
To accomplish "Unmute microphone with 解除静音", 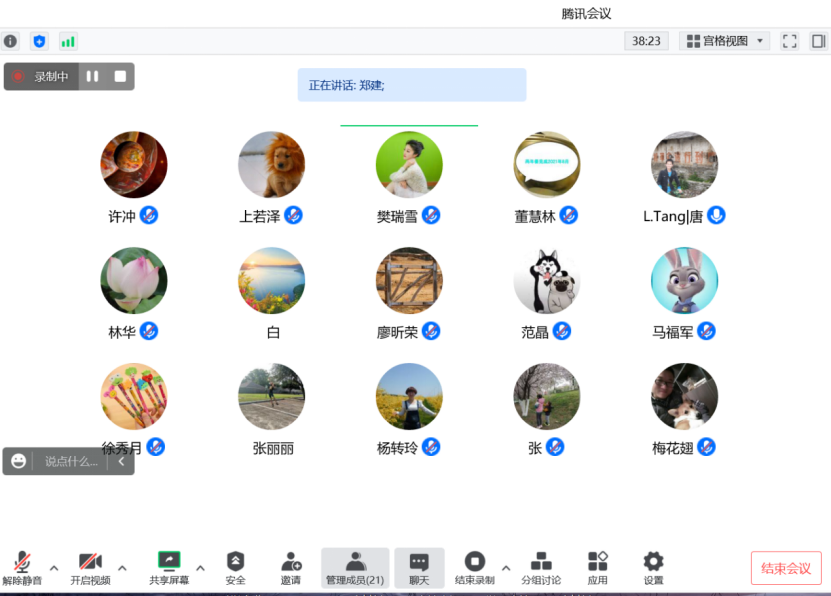I will click(x=22, y=568).
